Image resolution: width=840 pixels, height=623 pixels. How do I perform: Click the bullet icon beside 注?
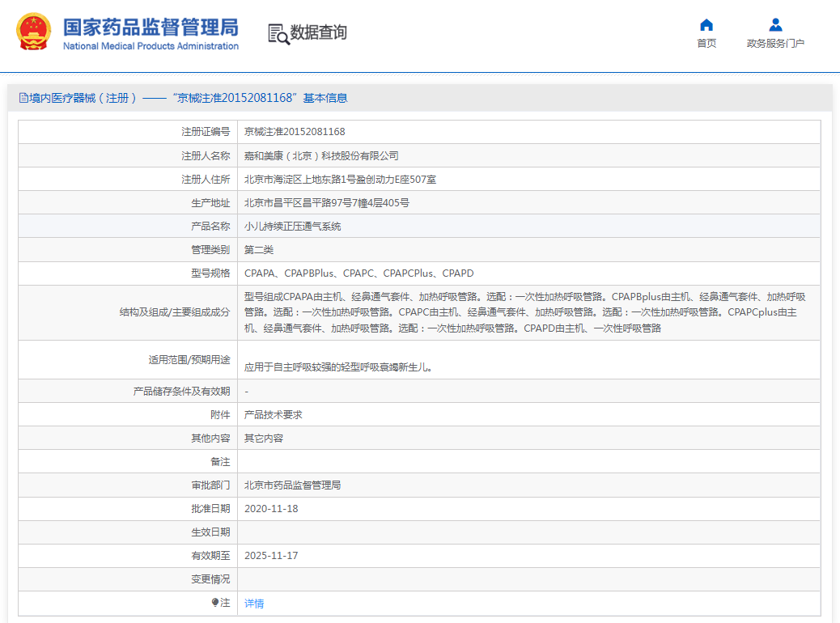215,603
